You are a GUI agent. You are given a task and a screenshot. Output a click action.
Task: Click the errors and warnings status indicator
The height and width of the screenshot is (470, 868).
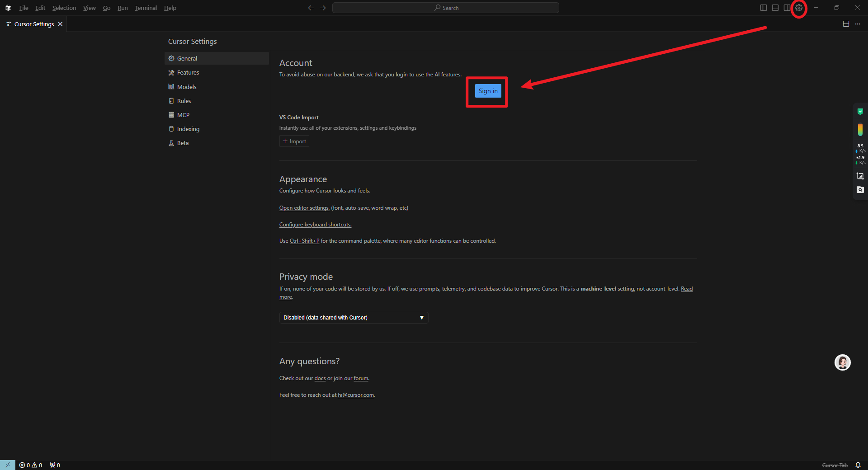pyautogui.click(x=31, y=465)
